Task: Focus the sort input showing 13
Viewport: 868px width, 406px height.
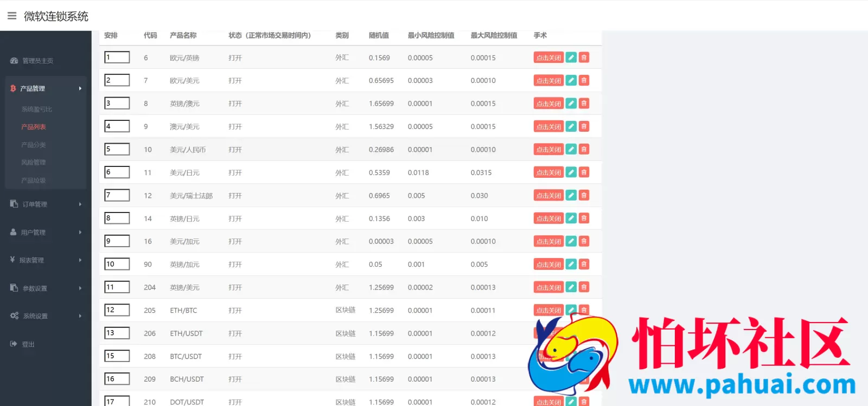Action: pos(117,333)
